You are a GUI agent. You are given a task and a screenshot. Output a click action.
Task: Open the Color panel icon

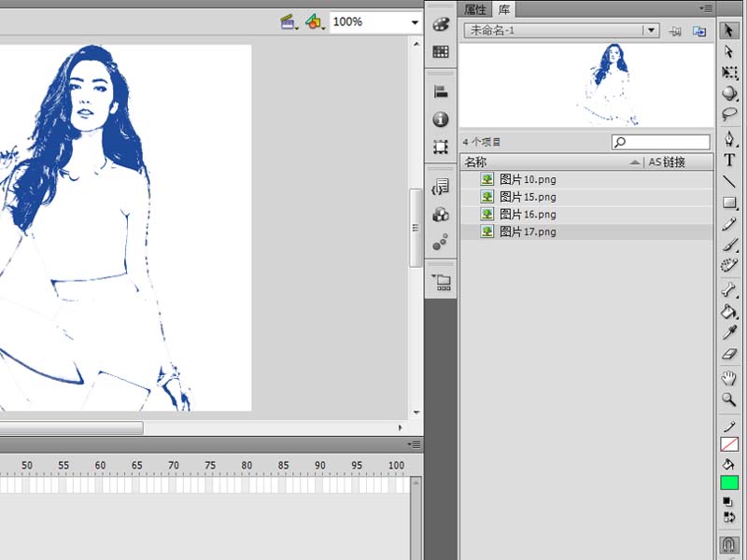click(441, 25)
